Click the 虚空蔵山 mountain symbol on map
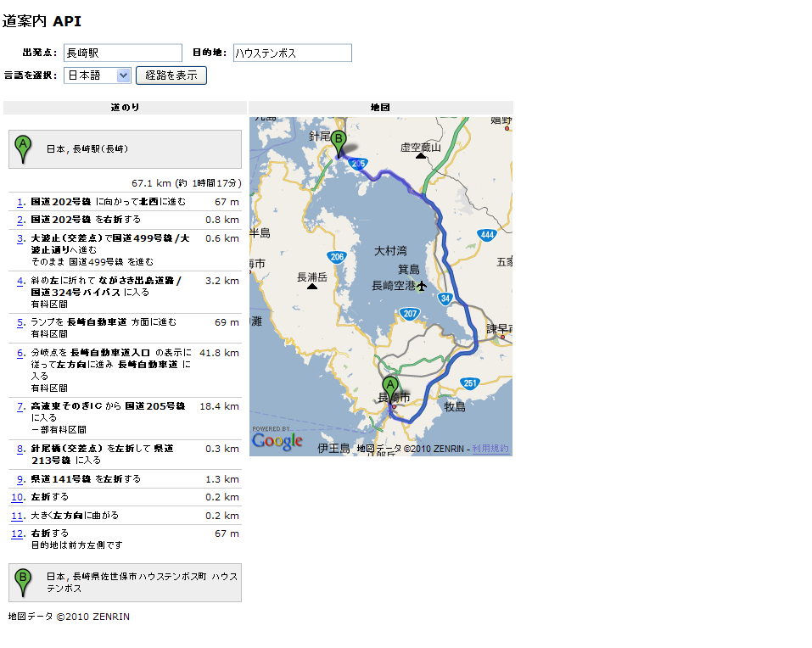The width and height of the screenshot is (812, 648). point(421,155)
